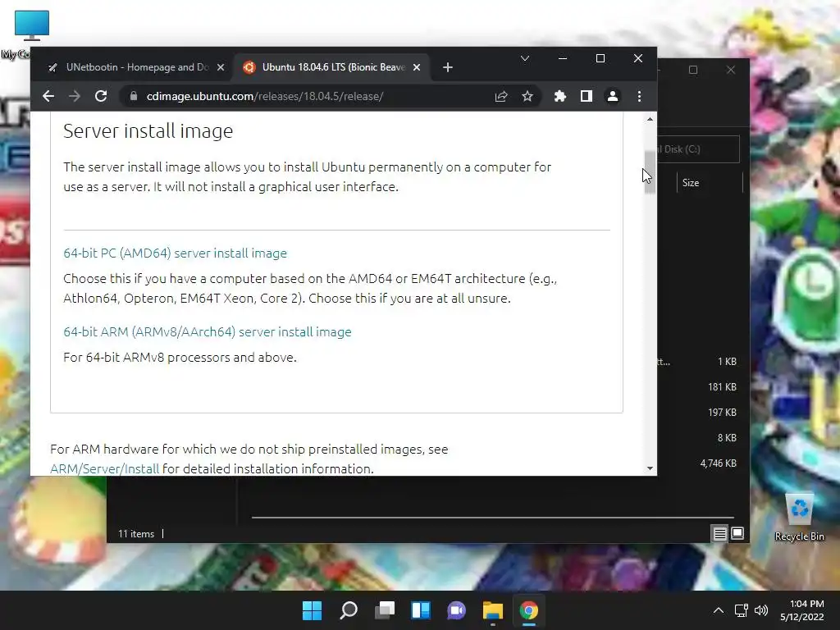The height and width of the screenshot is (630, 840).
Task: Open the Chrome profile avatar menu
Action: [x=612, y=97]
